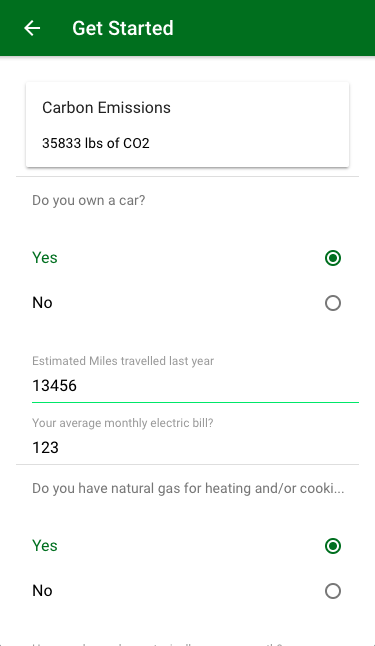Tap the 35833 lbs of CO2 result
This screenshot has height=646, width=375.
click(x=96, y=143)
